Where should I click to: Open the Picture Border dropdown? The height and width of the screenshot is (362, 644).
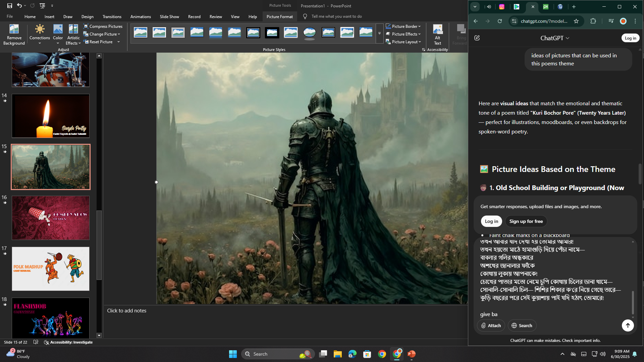[403, 26]
